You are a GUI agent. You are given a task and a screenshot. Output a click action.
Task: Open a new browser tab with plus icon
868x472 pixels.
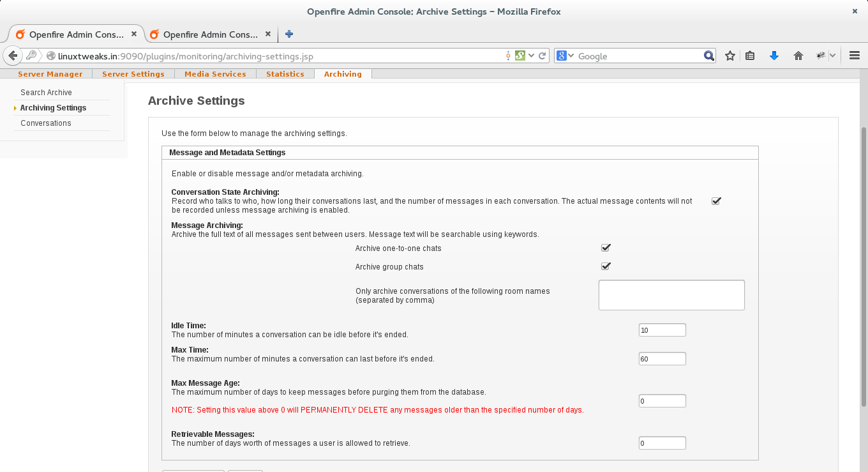coord(289,34)
